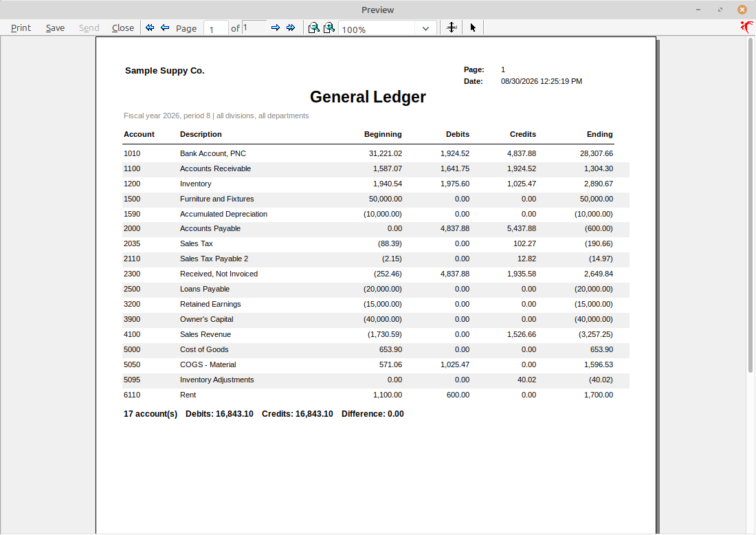756x535 pixels.
Task: Click 'Inventory Adjustments' description
Action: [x=216, y=380]
